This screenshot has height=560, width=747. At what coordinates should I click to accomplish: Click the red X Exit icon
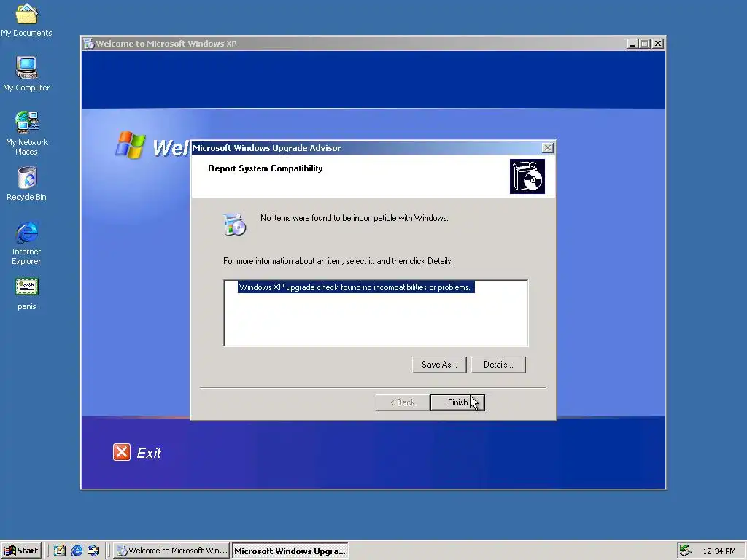122,452
